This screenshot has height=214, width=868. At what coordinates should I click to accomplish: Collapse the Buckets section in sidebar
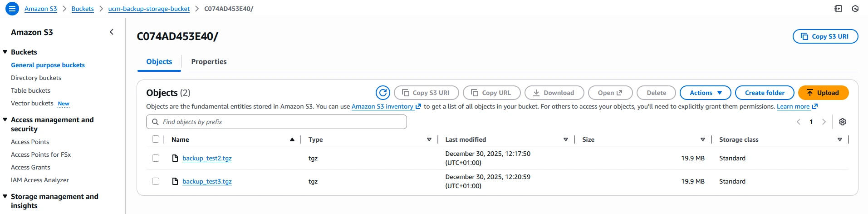5,52
